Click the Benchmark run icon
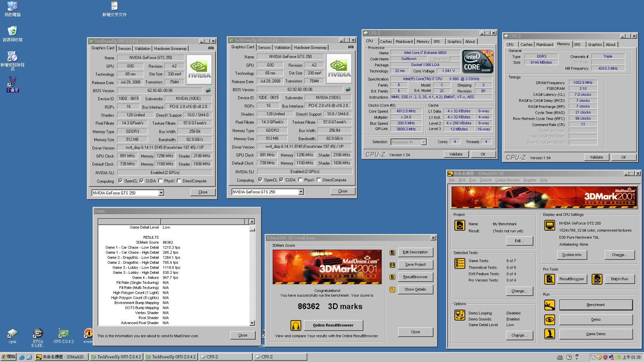This screenshot has width=644, height=362. pyautogui.click(x=549, y=305)
